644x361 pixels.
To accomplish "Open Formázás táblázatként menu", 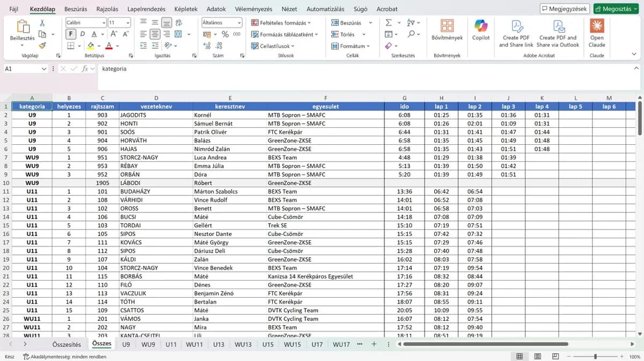I will (284, 34).
